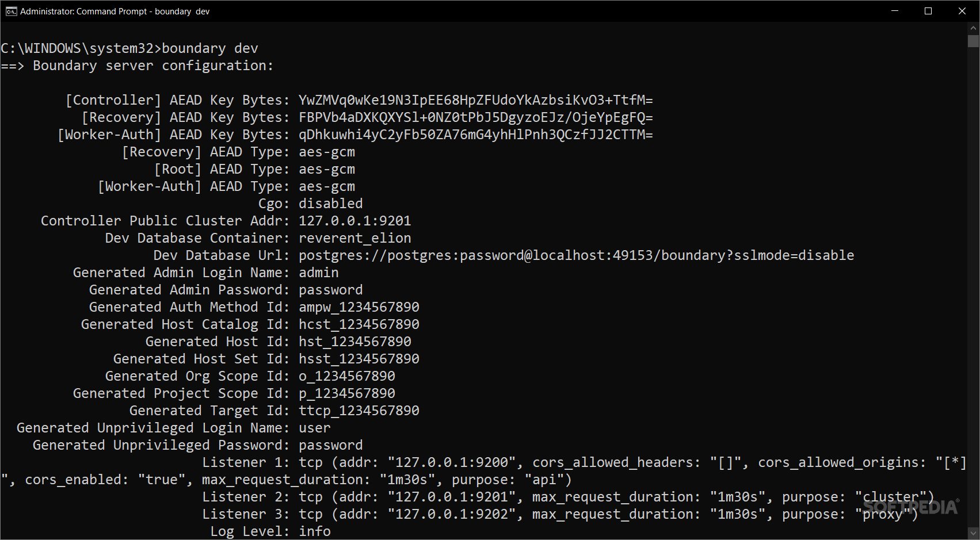Click the Log Level info value
The height and width of the screenshot is (540, 980).
[x=314, y=531]
